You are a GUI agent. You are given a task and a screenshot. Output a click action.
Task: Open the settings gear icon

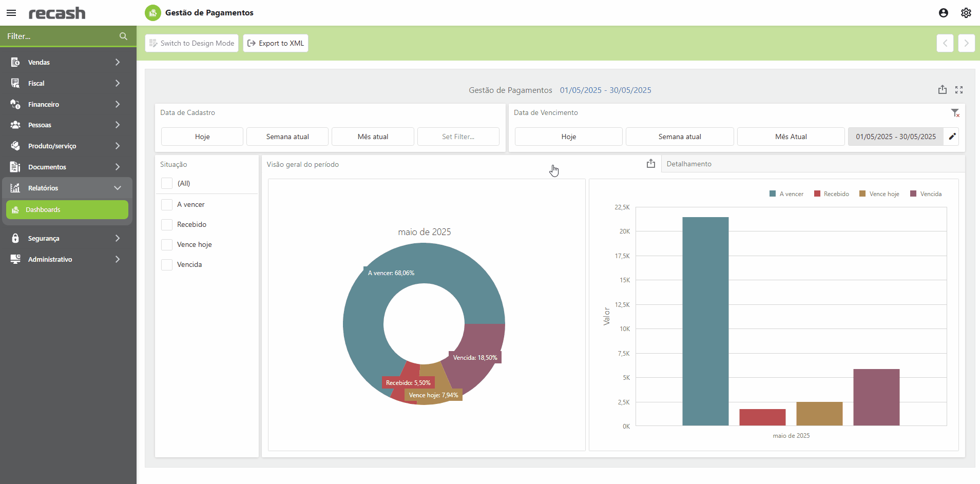coord(966,13)
